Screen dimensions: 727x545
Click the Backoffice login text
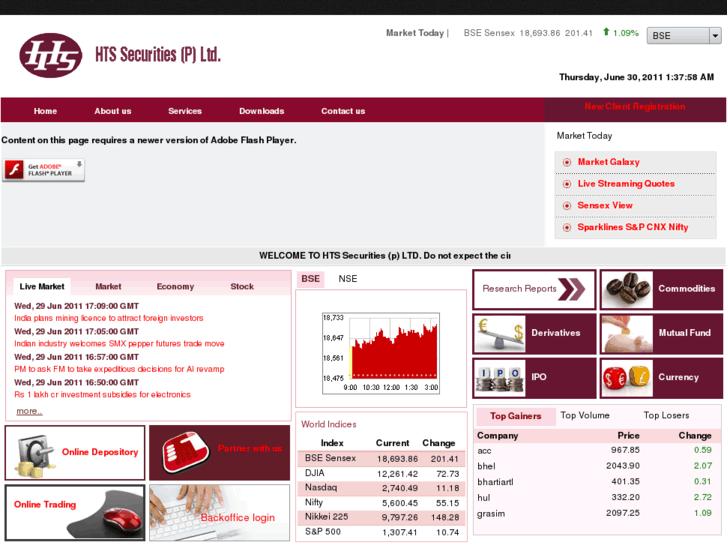[237, 518]
